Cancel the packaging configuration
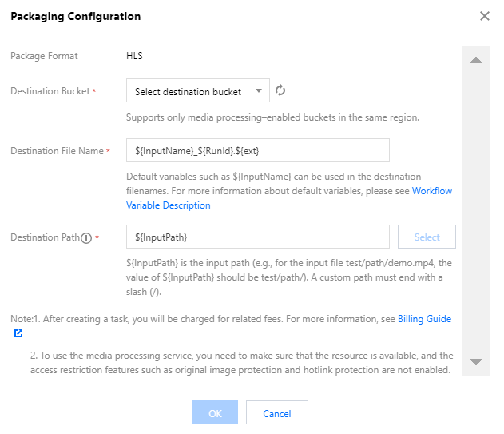The image size is (504, 434). tap(276, 413)
